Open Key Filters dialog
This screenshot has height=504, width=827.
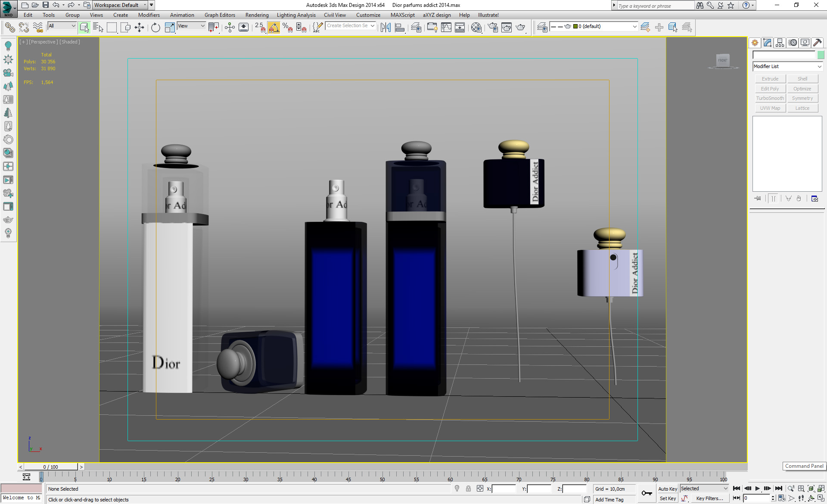pos(710,498)
